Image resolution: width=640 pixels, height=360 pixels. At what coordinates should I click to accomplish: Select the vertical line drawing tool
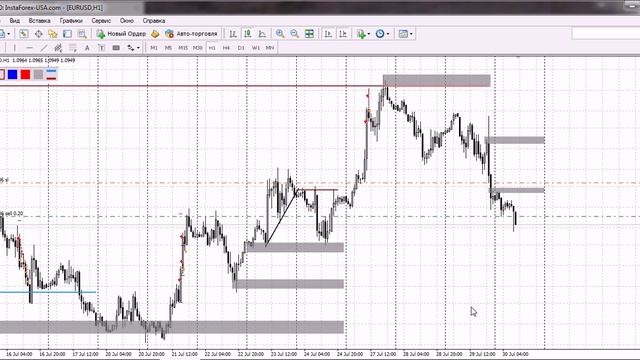15,48
